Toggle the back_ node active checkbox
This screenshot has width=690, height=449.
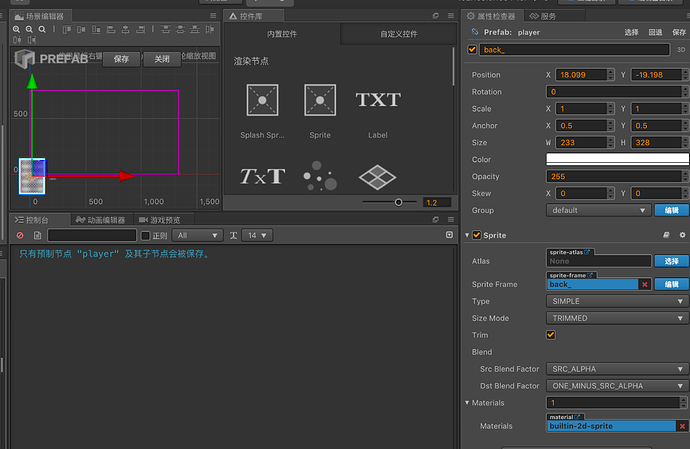[472, 49]
